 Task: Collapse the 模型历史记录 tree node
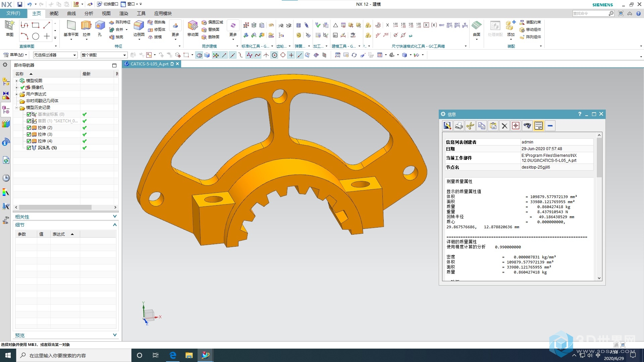click(x=16, y=108)
